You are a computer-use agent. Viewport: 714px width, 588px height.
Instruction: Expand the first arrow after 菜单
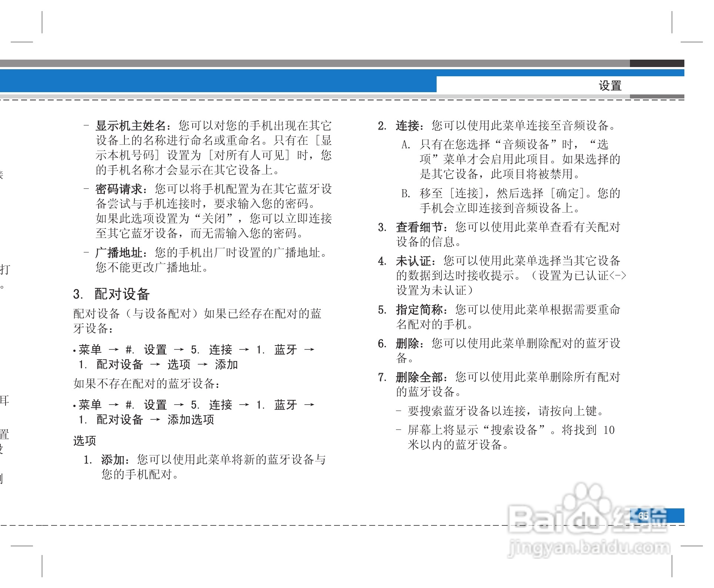click(114, 350)
